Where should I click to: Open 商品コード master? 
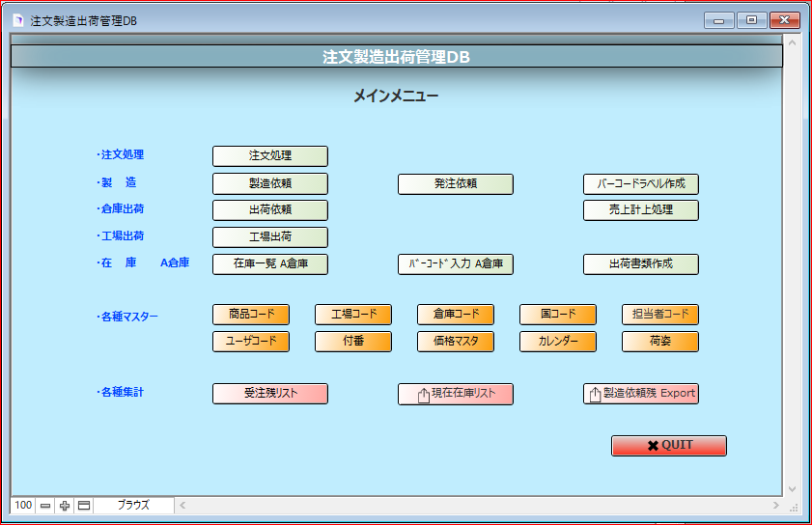click(251, 315)
